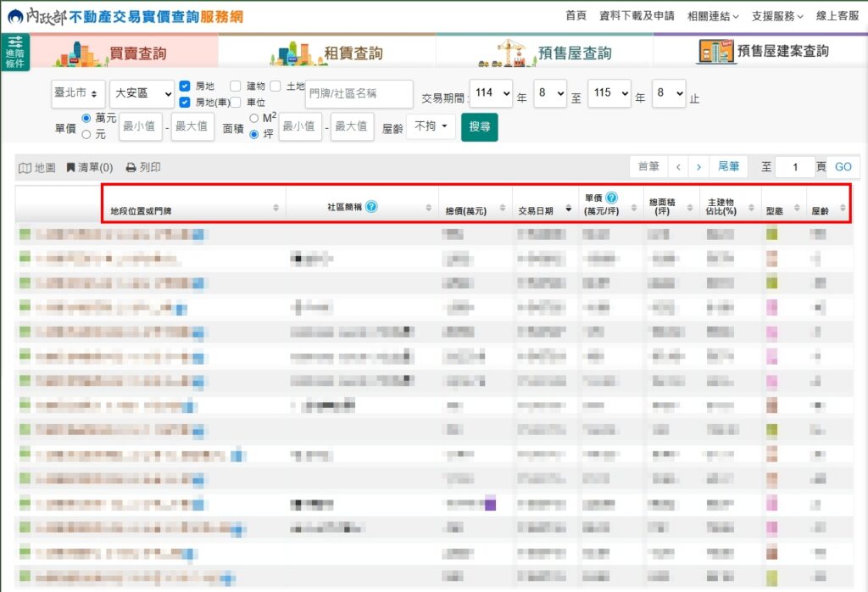The width and height of the screenshot is (868, 592).
Task: Open end year 115 dropdown
Action: [609, 93]
